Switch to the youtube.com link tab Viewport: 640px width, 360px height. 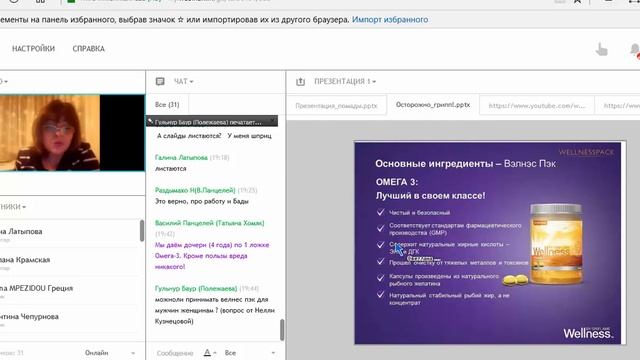[537, 105]
